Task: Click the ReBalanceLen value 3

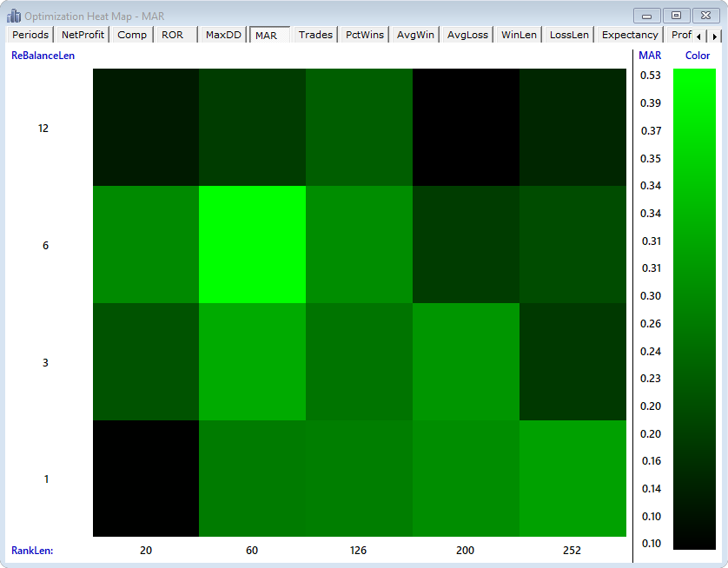Action: (x=45, y=362)
